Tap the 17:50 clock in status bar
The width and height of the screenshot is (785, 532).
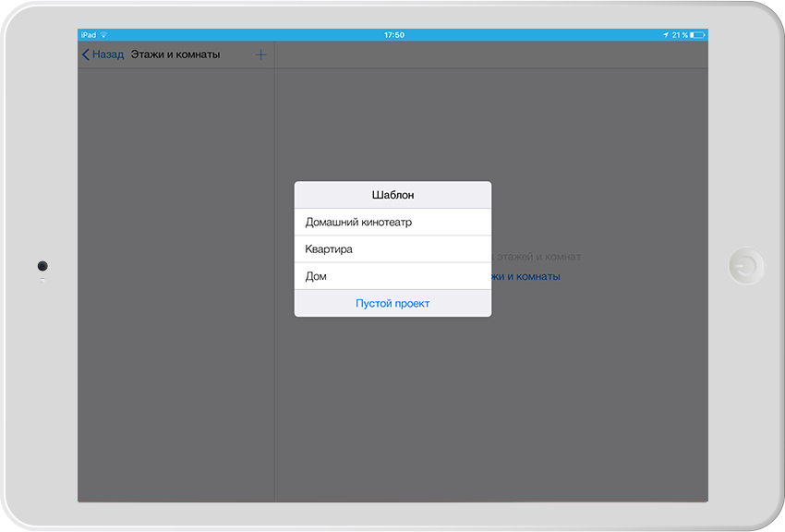[393, 35]
